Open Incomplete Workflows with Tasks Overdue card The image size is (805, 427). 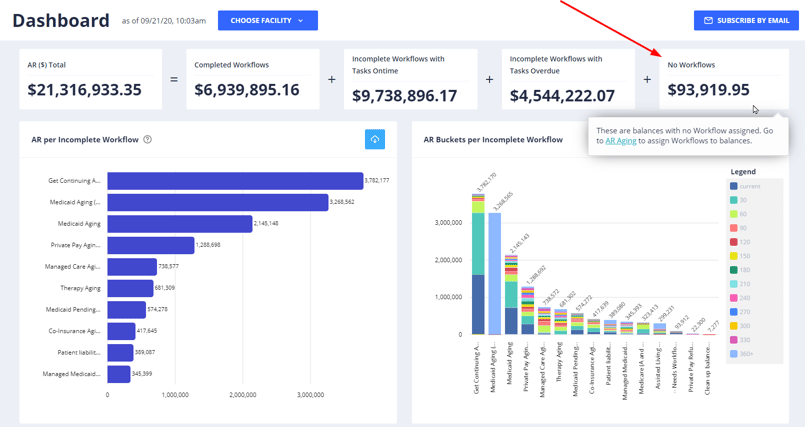(x=568, y=79)
